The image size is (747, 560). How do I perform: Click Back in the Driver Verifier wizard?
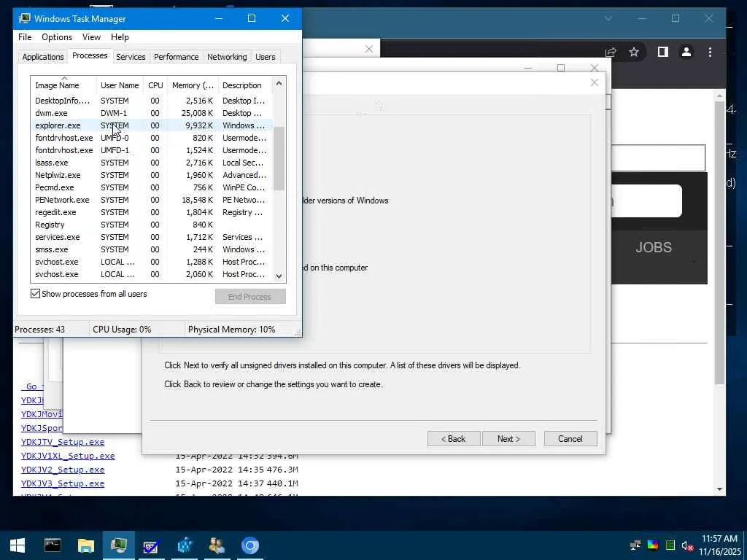pyautogui.click(x=454, y=438)
